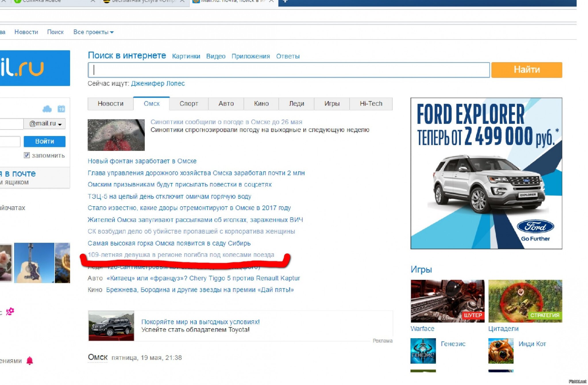This screenshot has width=588, height=385.
Task: Open Поиск in the top navigation
Action: (55, 32)
